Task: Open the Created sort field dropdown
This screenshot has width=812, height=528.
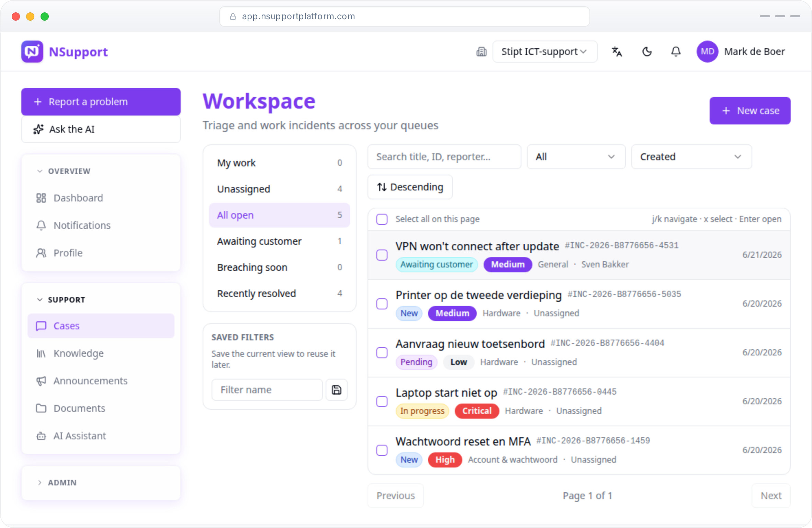Action: tap(691, 157)
